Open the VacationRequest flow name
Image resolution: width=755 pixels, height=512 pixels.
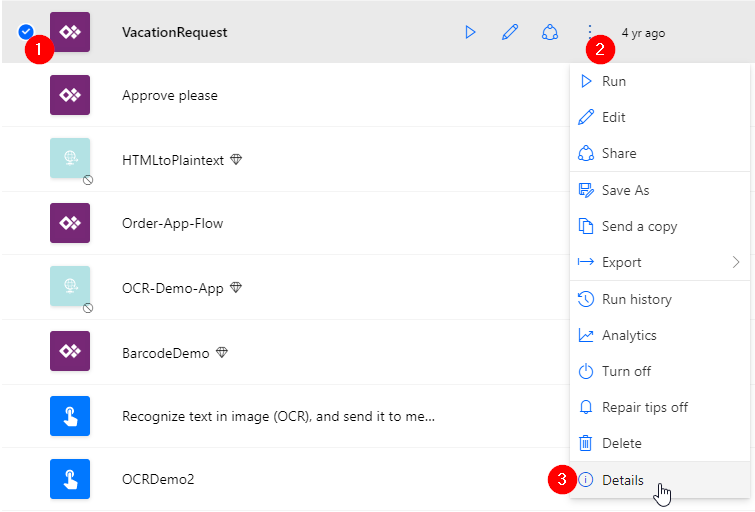coord(174,32)
